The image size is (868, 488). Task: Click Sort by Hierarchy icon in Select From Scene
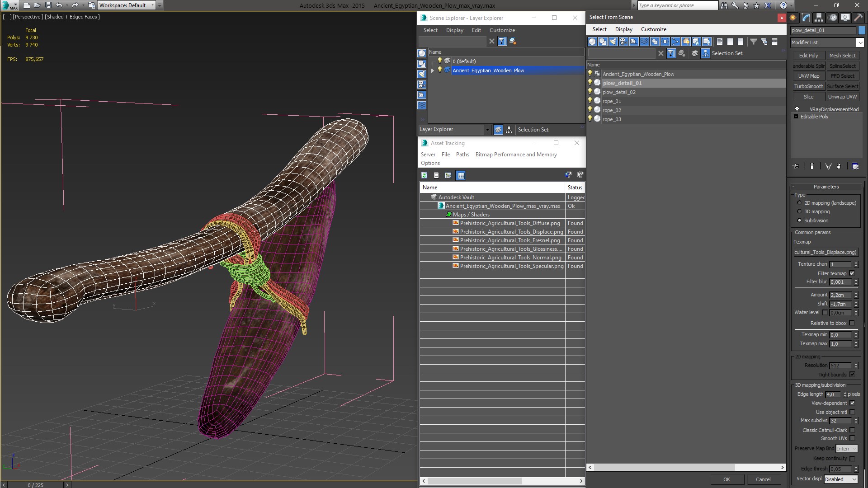click(x=705, y=53)
